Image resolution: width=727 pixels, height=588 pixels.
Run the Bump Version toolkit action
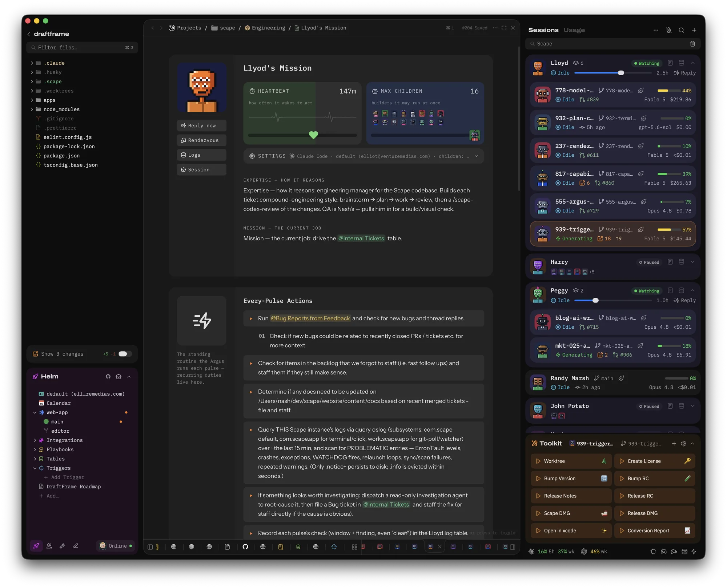click(x=571, y=479)
